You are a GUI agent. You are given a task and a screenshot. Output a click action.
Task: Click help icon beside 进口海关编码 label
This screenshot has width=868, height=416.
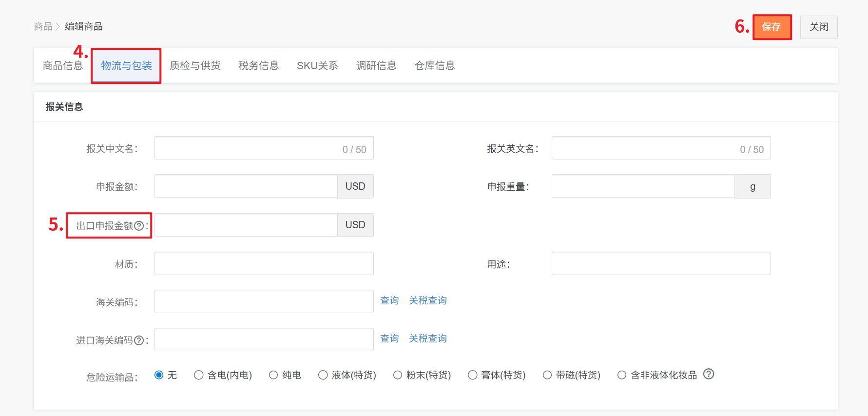[x=139, y=340]
